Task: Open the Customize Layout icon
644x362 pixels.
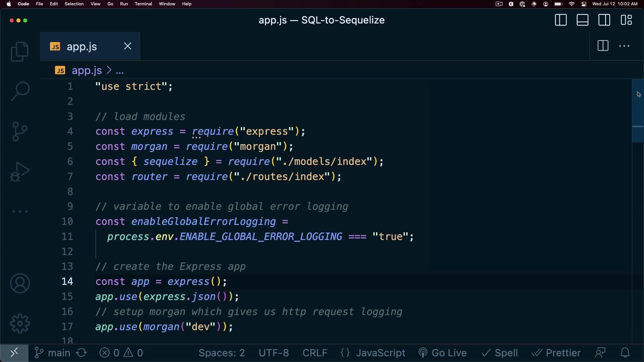Action: click(627, 20)
